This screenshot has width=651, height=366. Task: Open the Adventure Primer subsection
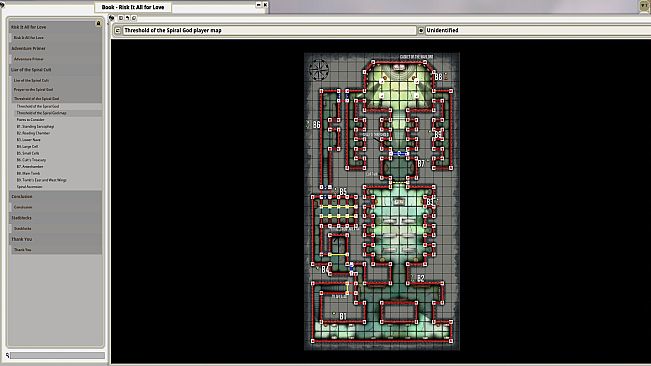57,59
